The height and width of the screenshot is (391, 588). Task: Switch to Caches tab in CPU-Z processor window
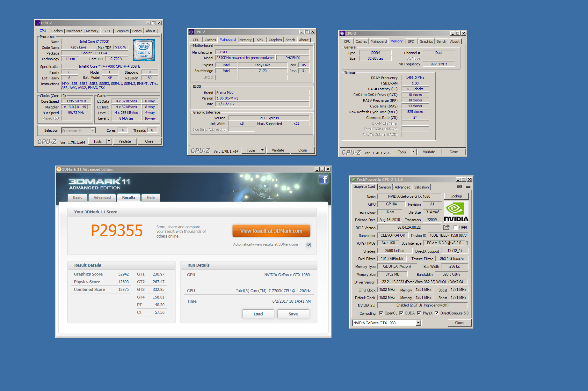tap(57, 31)
